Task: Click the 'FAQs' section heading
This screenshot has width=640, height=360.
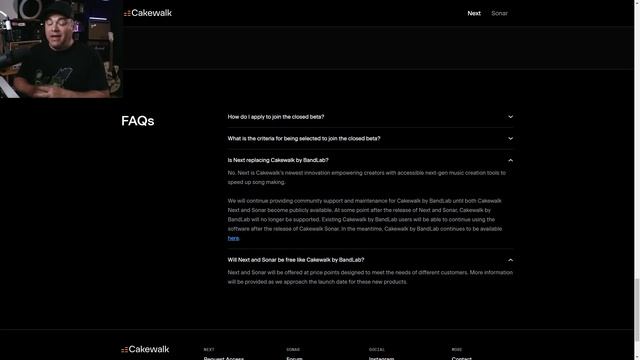Action: tap(138, 121)
